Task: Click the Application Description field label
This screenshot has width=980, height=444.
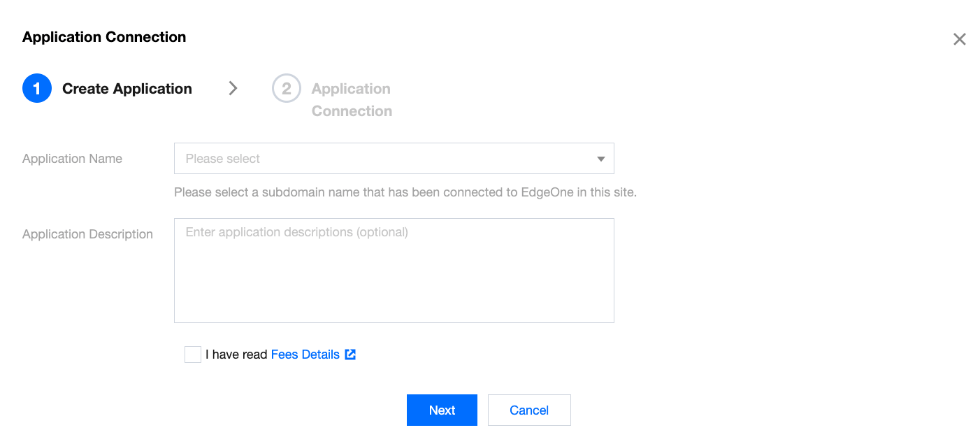Action: (x=87, y=234)
